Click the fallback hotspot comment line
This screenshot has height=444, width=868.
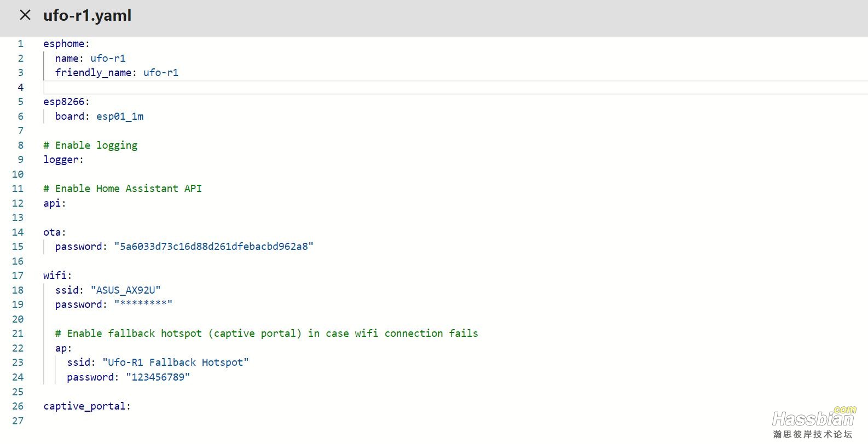pyautogui.click(x=267, y=334)
